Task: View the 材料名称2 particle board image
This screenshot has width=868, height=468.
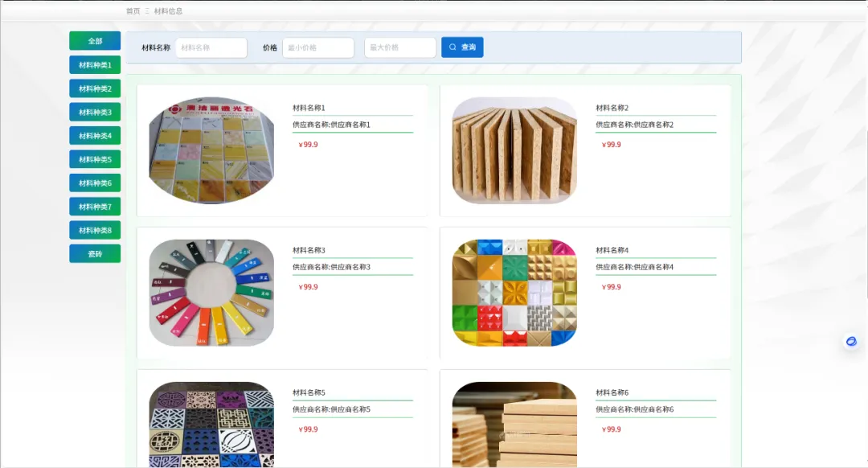Action: (x=514, y=150)
